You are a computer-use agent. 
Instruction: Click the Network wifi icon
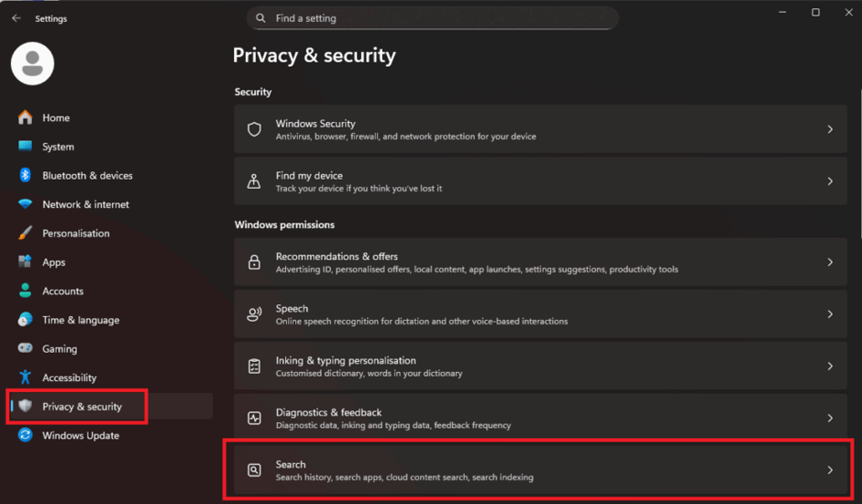26,204
